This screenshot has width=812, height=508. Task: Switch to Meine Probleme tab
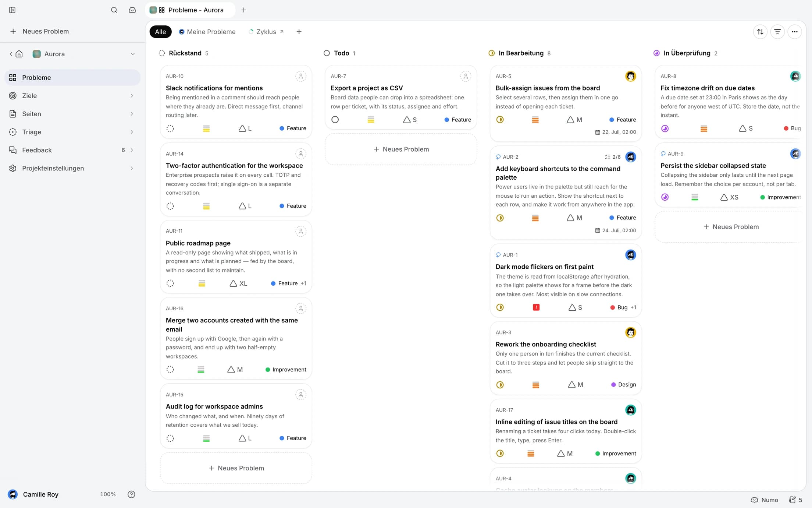[x=207, y=32]
